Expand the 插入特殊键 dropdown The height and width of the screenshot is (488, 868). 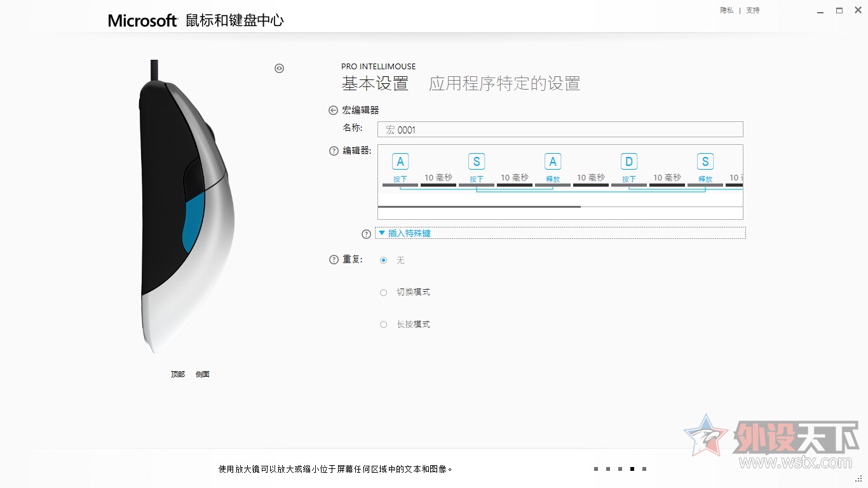(x=560, y=233)
